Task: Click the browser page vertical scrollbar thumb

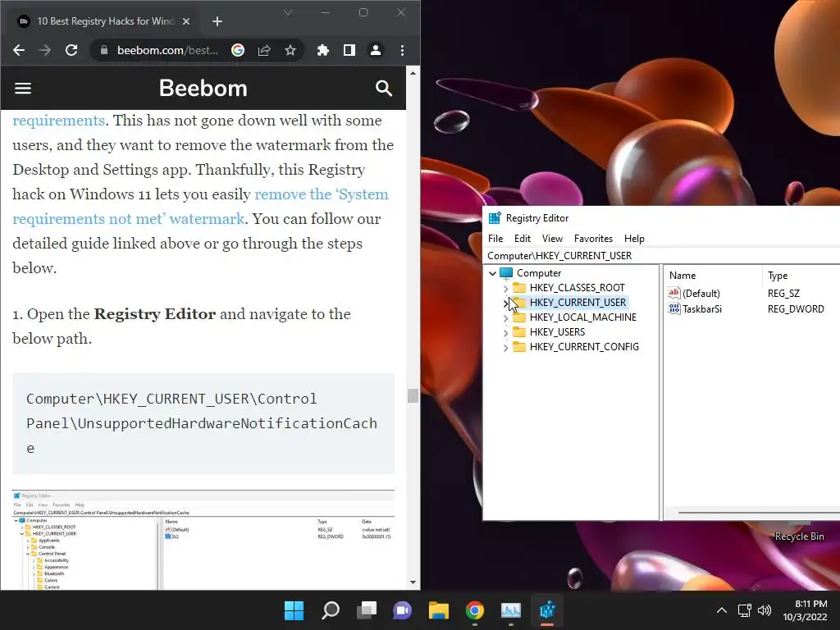Action: 413,396
